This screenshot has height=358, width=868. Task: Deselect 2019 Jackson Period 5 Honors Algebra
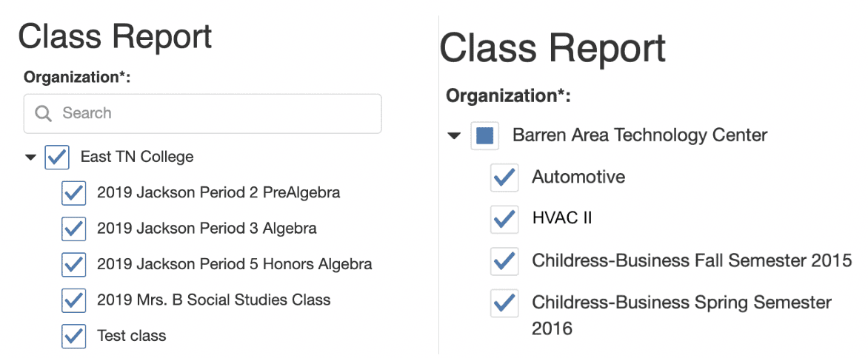pyautogui.click(x=74, y=264)
